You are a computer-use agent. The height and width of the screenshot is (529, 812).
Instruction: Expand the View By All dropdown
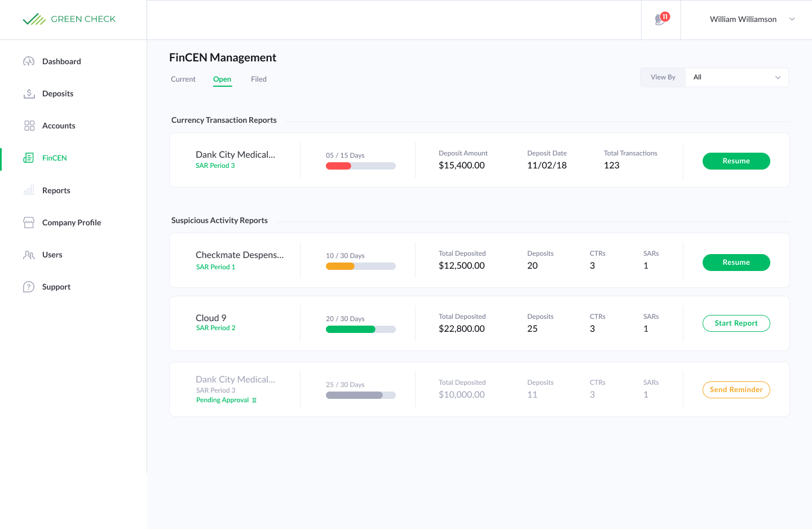click(736, 77)
